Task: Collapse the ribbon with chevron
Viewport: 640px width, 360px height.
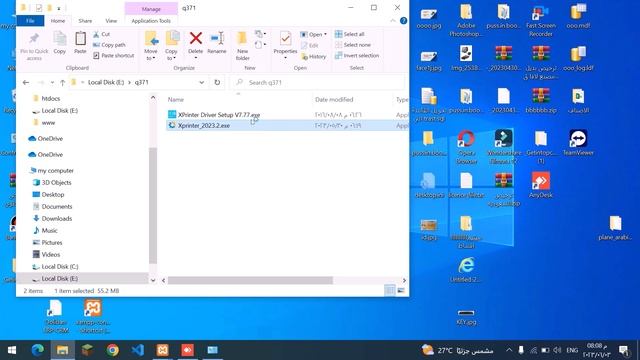Action: coord(393,21)
